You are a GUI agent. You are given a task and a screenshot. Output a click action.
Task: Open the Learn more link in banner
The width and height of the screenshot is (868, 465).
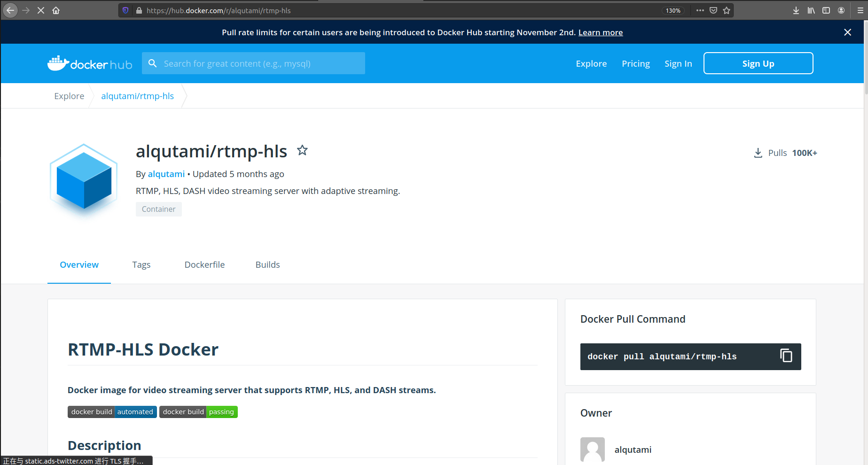pyautogui.click(x=601, y=32)
